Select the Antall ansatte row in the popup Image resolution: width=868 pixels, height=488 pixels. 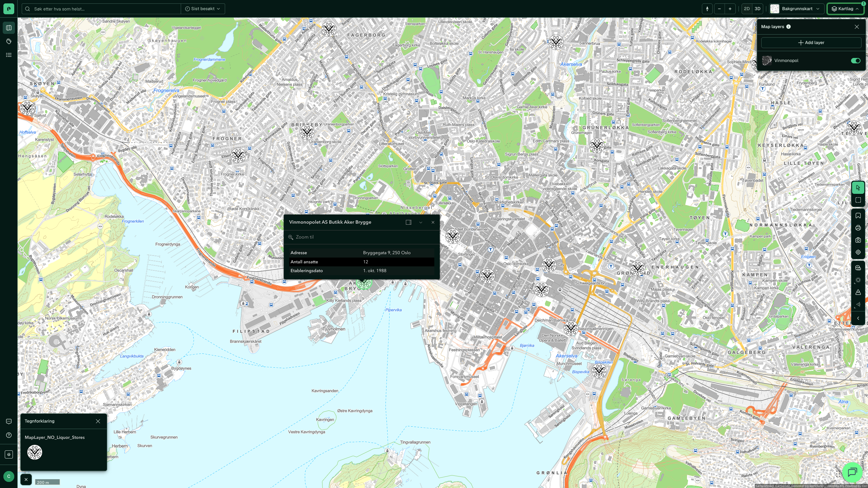point(362,262)
